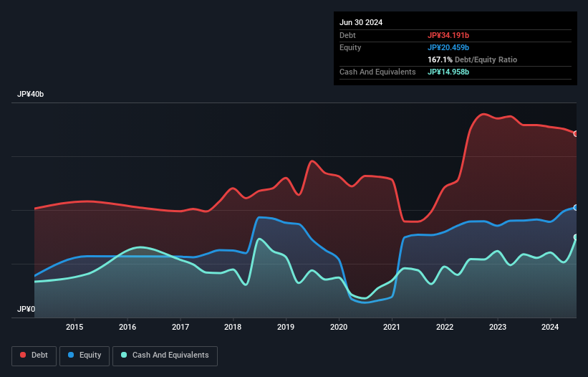Toggle the Cash And Equivalents legend button
This screenshot has height=377, width=588.
click(165, 355)
